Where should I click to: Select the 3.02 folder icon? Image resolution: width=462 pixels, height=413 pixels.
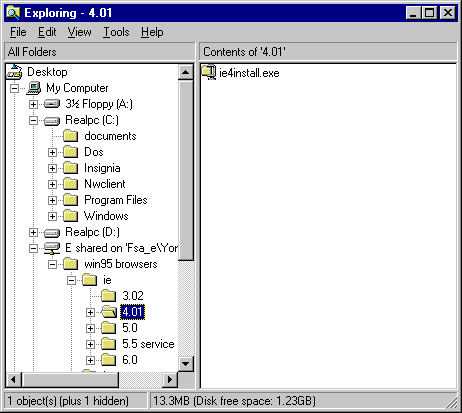pyautogui.click(x=109, y=296)
